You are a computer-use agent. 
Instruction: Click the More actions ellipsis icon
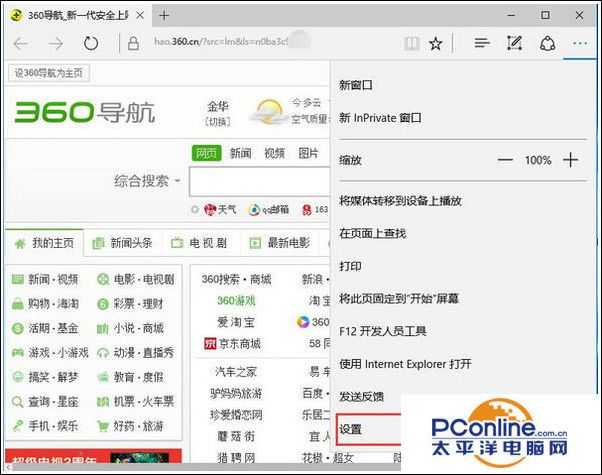579,43
